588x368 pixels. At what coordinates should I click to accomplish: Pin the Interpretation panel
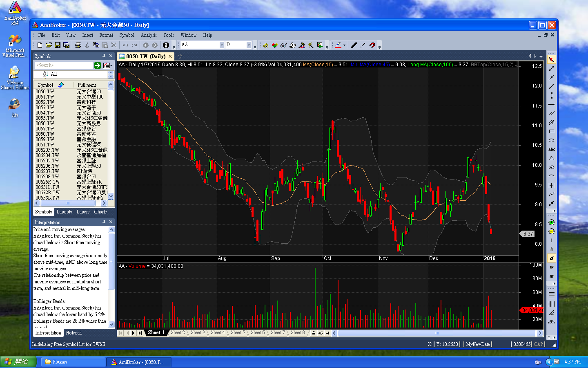[x=104, y=222]
